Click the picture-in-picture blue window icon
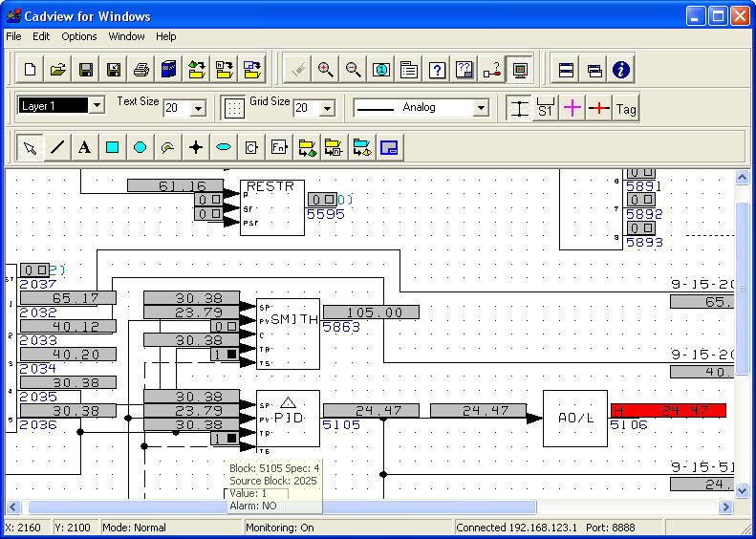This screenshot has width=756, height=539. coord(389,147)
